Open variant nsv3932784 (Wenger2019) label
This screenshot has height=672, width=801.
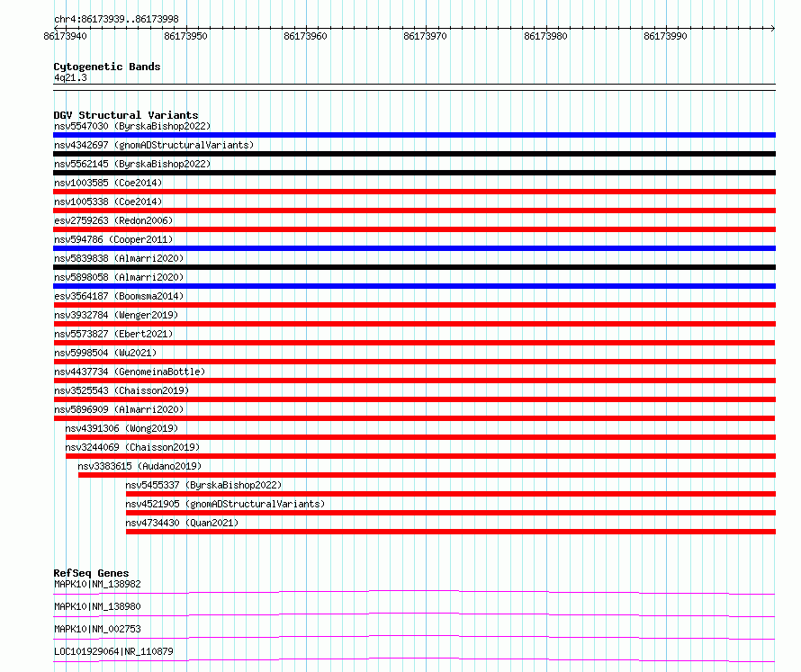tap(116, 315)
